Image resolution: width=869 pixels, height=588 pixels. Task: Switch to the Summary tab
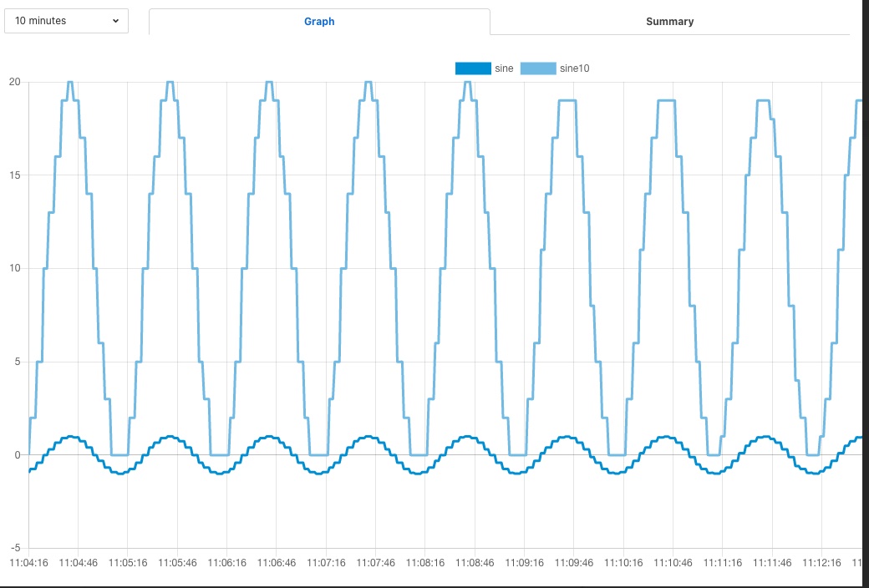[x=669, y=22]
